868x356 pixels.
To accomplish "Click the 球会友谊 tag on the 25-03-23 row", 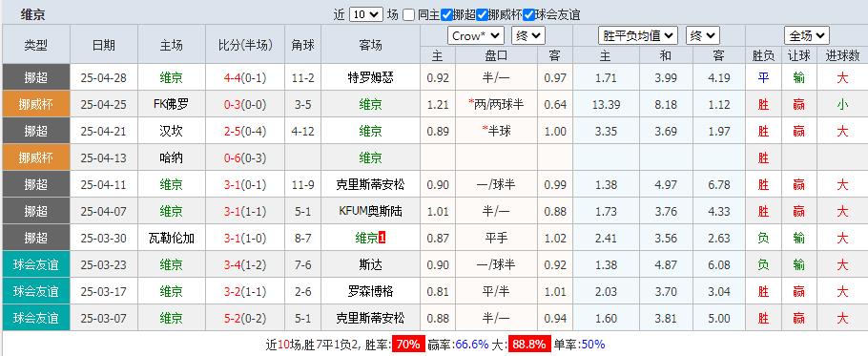I will click(x=36, y=264).
